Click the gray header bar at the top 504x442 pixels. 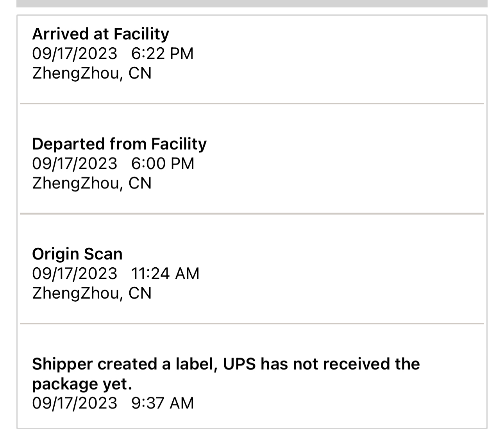pos(252,4)
